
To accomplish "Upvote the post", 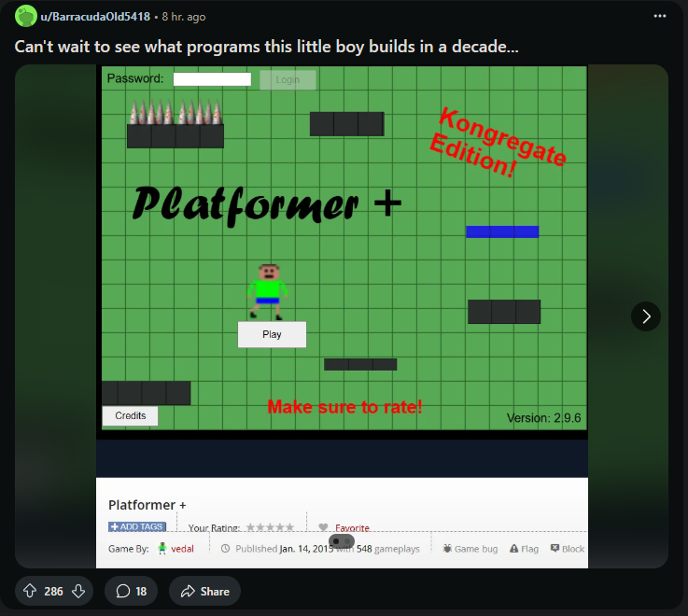I will tap(30, 591).
